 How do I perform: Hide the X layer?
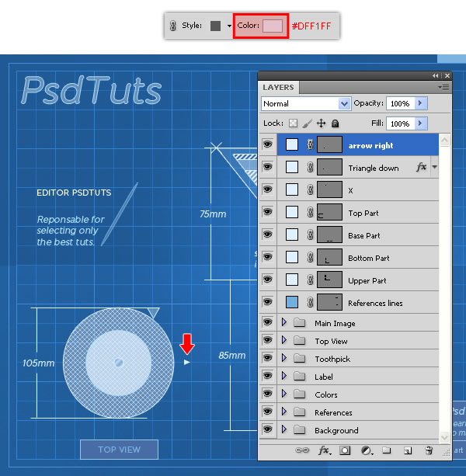pyautogui.click(x=267, y=189)
